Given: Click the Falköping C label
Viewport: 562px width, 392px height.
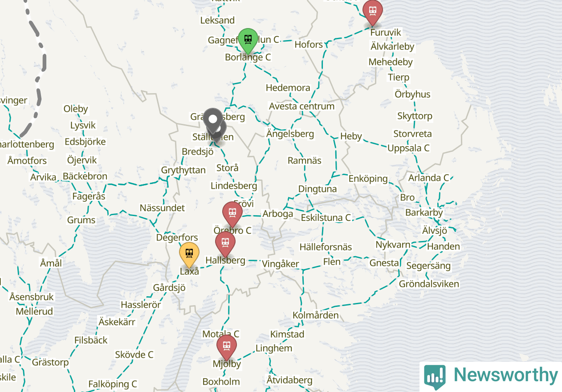Looking at the screenshot, I should coord(112,384).
